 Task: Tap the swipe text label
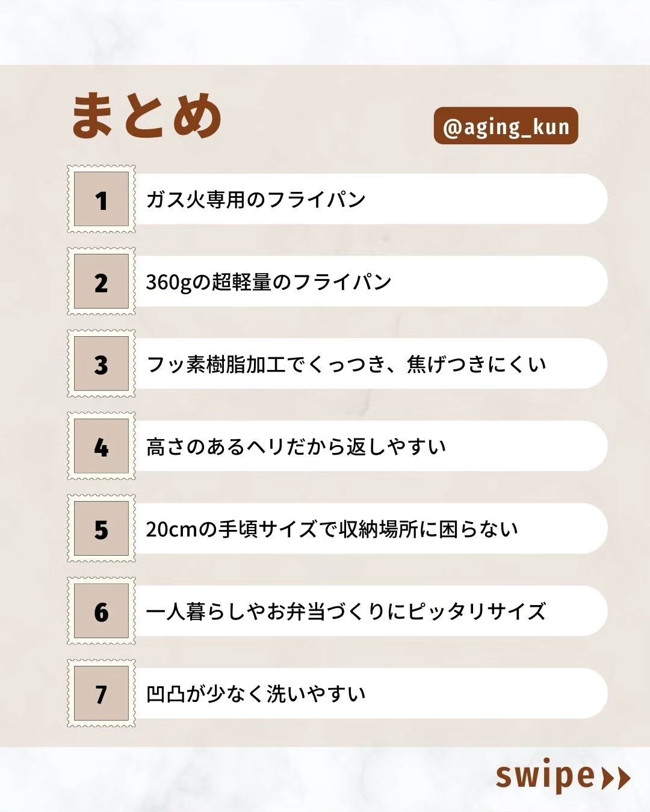tap(545, 776)
